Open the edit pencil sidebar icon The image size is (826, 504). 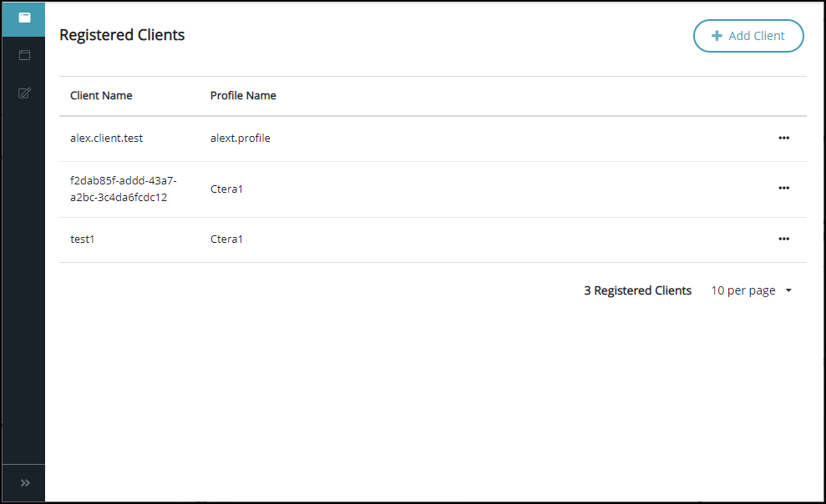[24, 93]
